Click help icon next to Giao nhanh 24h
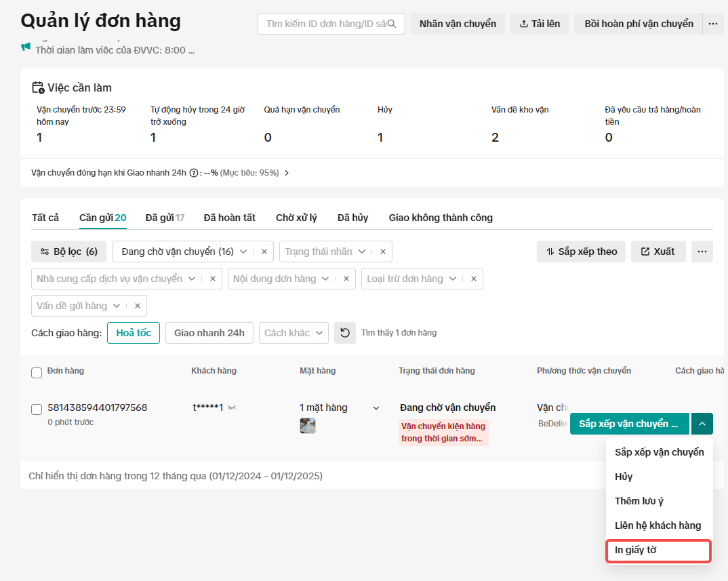This screenshot has width=728, height=581. click(x=193, y=173)
